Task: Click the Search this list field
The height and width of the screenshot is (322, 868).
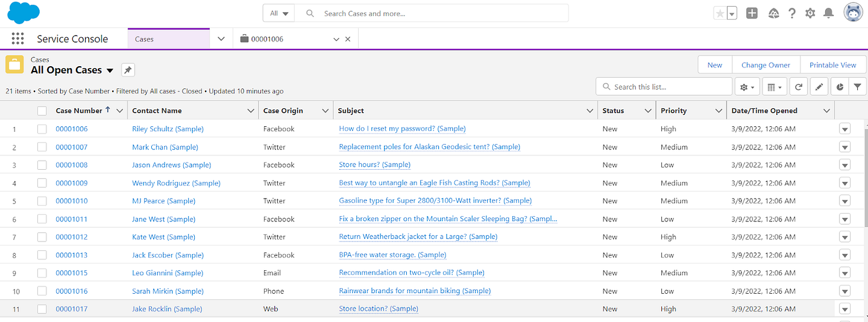Action: 664,87
